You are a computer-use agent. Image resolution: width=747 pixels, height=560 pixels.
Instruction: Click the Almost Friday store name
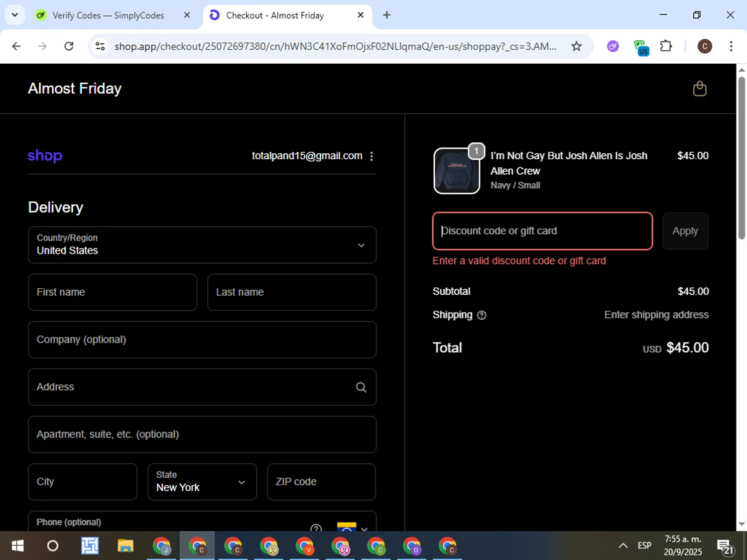(75, 89)
